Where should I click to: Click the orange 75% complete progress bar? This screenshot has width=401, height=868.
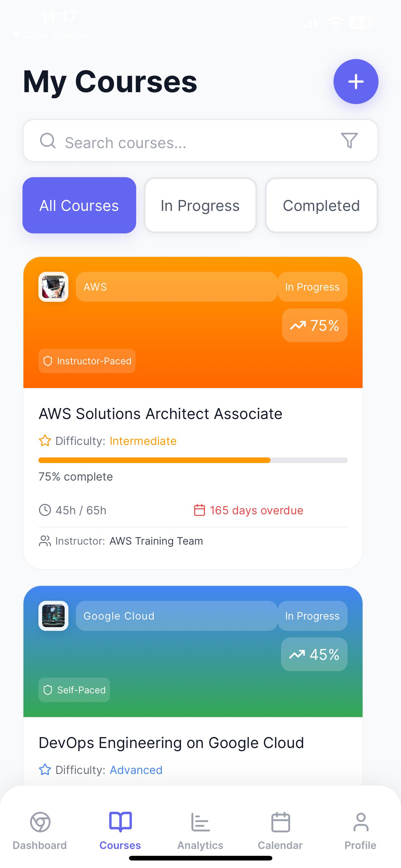pyautogui.click(x=193, y=460)
